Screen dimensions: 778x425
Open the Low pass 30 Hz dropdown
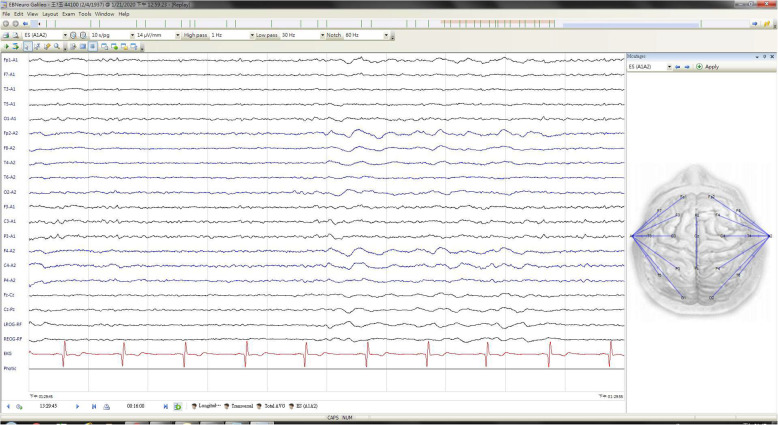(323, 35)
